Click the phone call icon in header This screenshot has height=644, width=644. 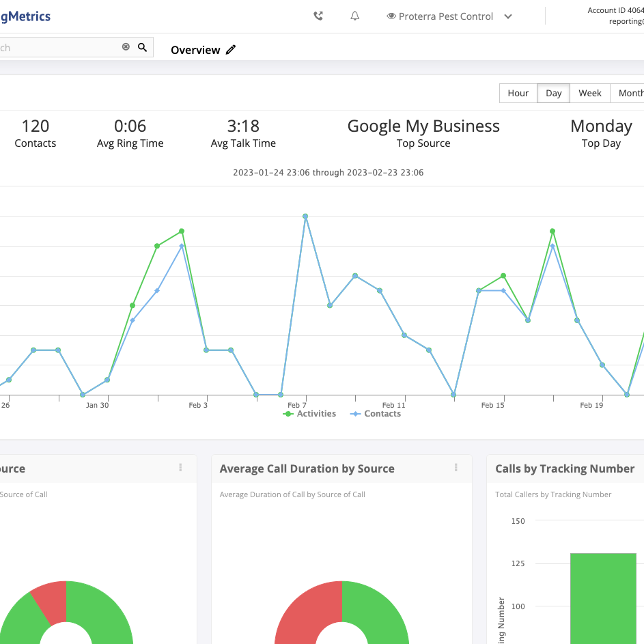click(318, 16)
